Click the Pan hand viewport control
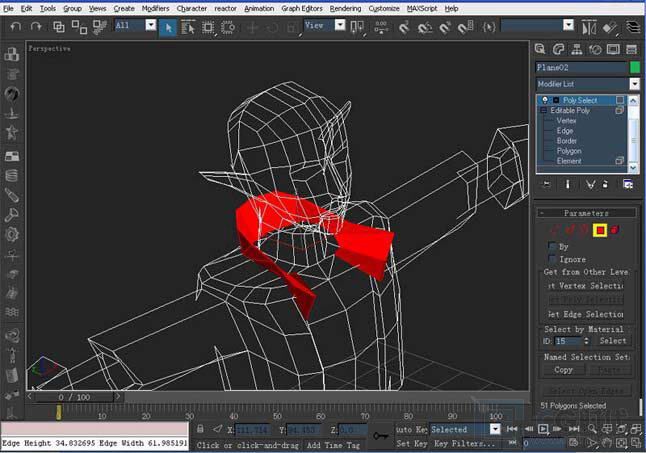Viewport: 646px width, 453px height. (606, 443)
